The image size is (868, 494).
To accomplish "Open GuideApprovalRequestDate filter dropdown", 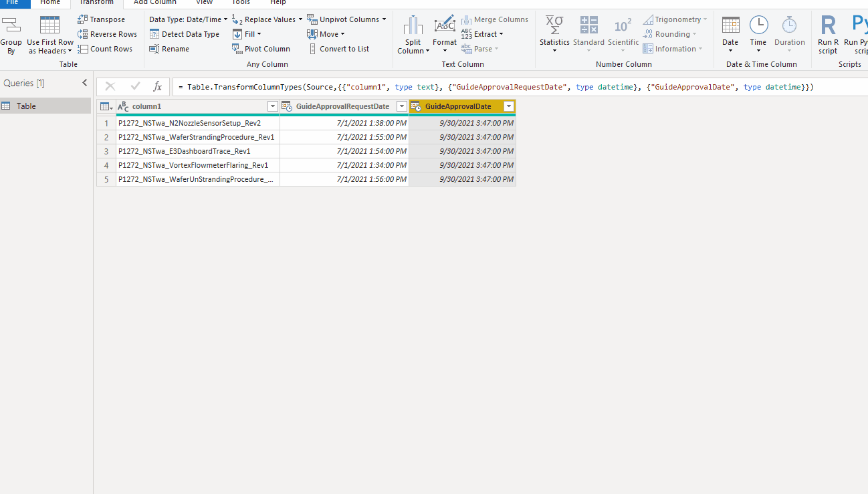I will (401, 106).
